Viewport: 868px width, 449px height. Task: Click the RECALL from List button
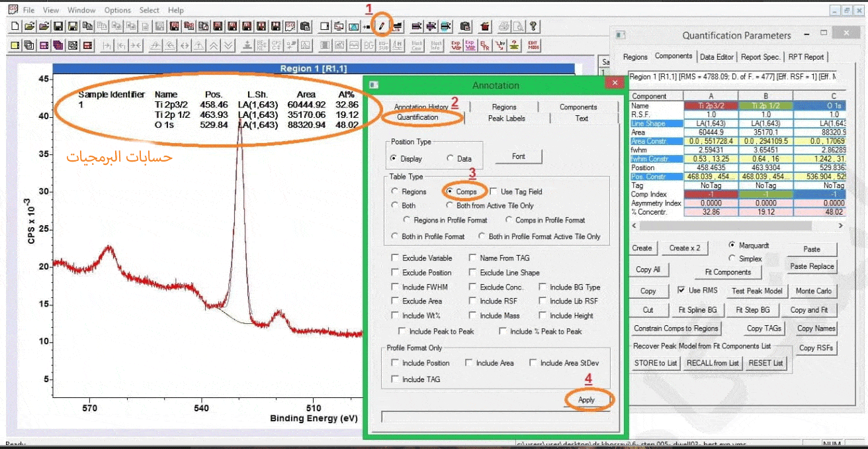click(x=713, y=363)
